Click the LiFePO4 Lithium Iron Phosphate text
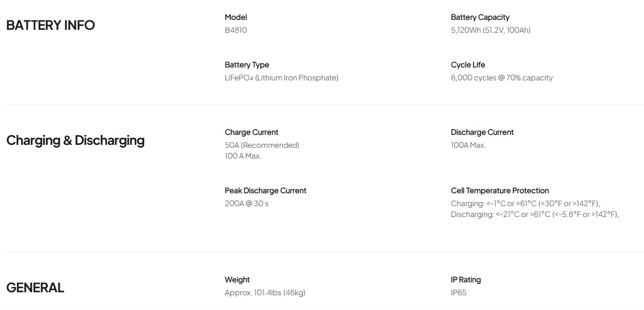Image resolution: width=644 pixels, height=310 pixels. pos(281,78)
